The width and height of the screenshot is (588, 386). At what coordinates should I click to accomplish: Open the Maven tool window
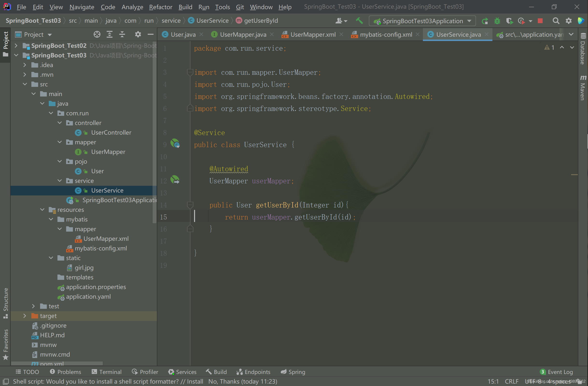point(583,87)
